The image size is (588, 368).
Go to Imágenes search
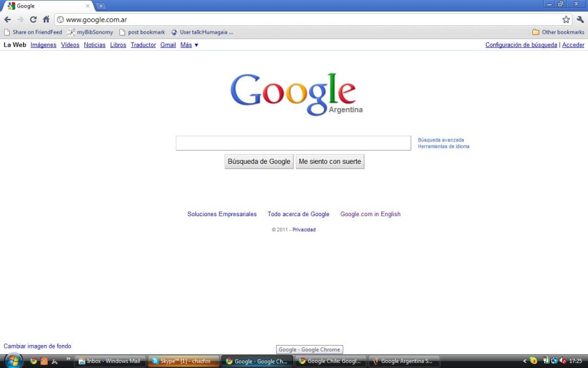tap(44, 45)
